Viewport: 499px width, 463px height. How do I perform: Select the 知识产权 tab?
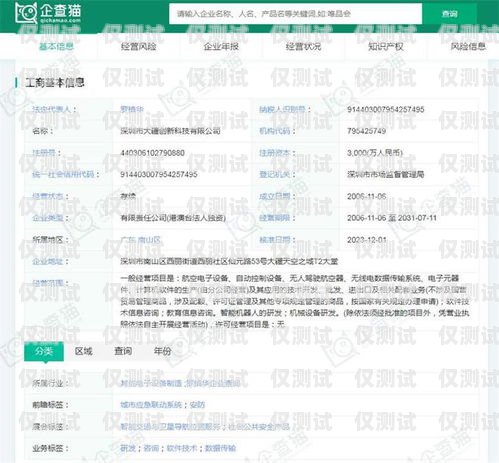[x=386, y=46]
